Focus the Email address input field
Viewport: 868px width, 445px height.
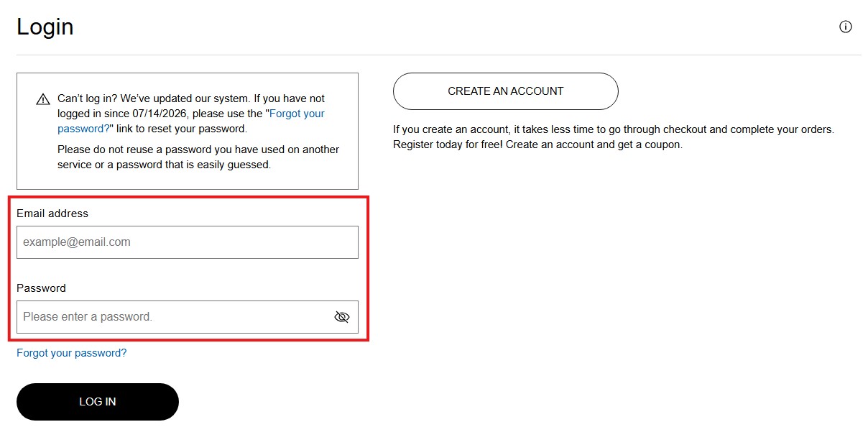(x=188, y=242)
